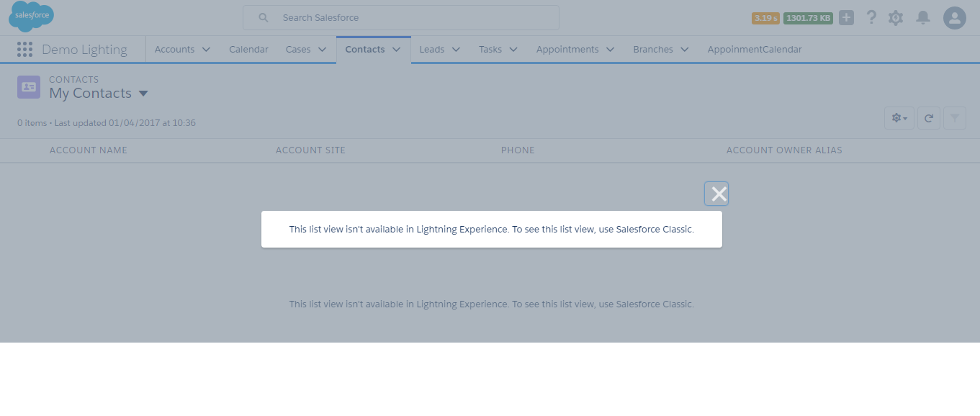
Task: Go to the Cases tab
Action: [x=298, y=50]
